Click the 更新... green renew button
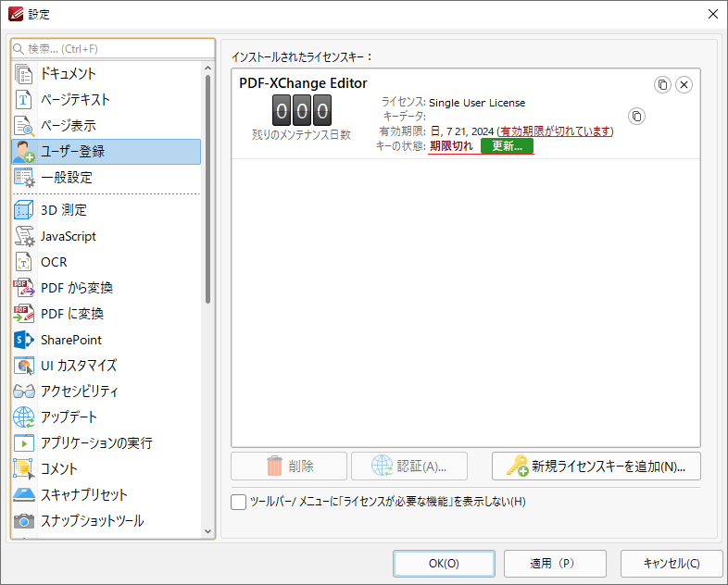728x585 pixels. click(x=507, y=145)
